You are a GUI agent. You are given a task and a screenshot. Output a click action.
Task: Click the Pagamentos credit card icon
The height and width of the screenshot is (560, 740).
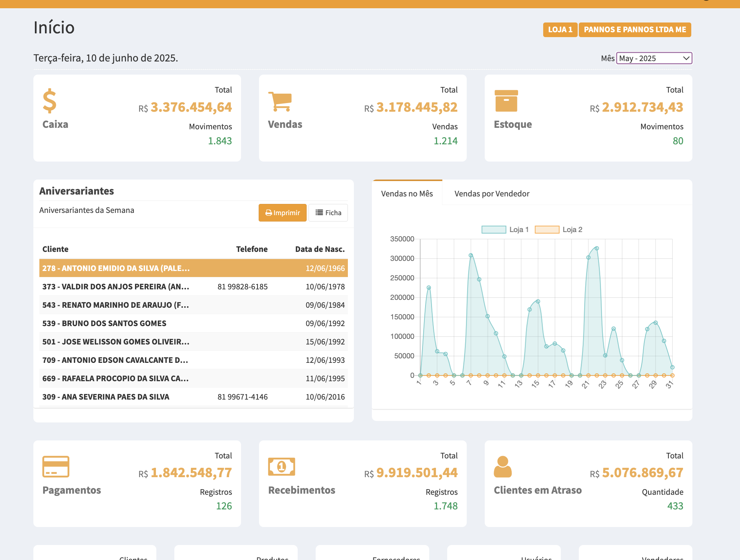(56, 466)
